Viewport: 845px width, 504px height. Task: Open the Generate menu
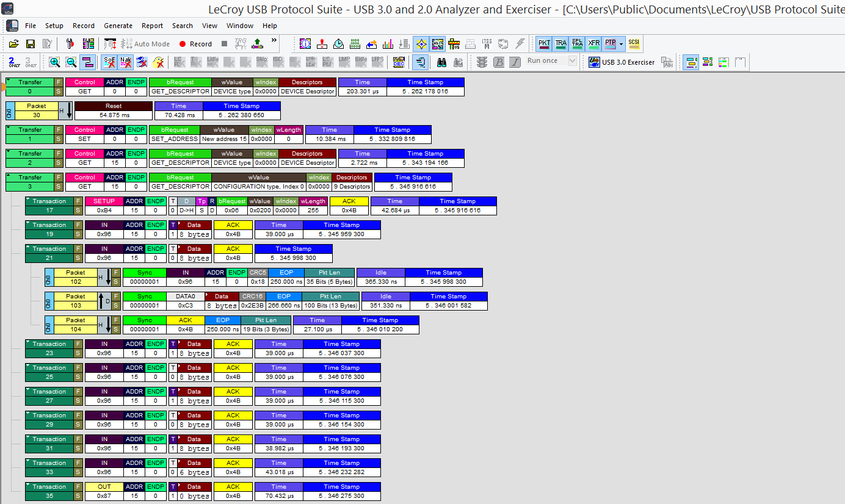(x=118, y=26)
